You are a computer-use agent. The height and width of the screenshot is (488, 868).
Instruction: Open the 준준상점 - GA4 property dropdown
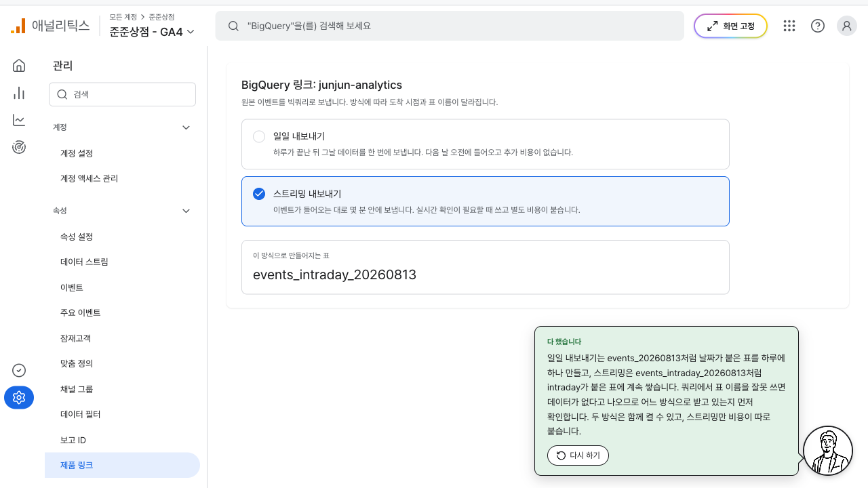point(152,32)
